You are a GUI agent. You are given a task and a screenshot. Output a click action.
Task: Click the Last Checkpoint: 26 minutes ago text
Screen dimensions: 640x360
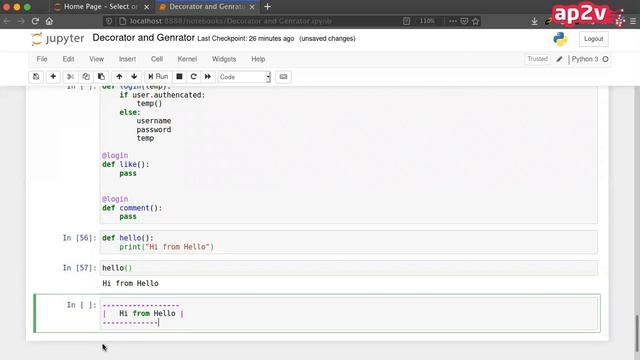[x=246, y=39]
